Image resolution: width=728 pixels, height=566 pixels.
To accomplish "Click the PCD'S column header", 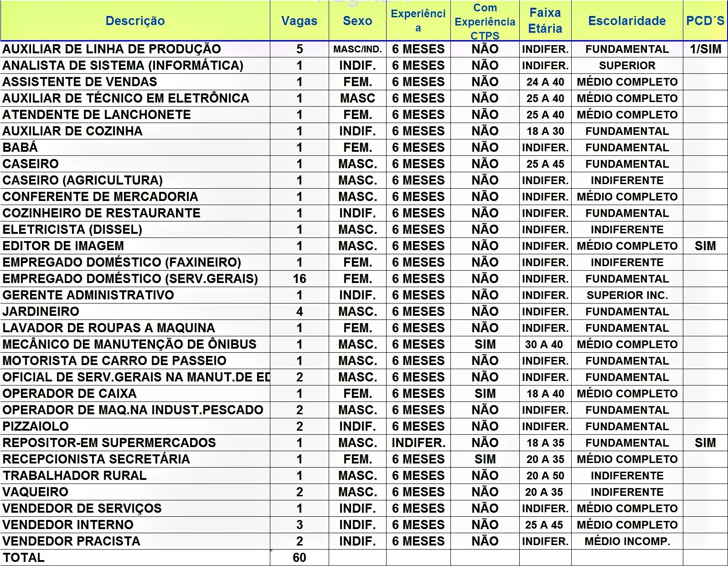I will [705, 21].
